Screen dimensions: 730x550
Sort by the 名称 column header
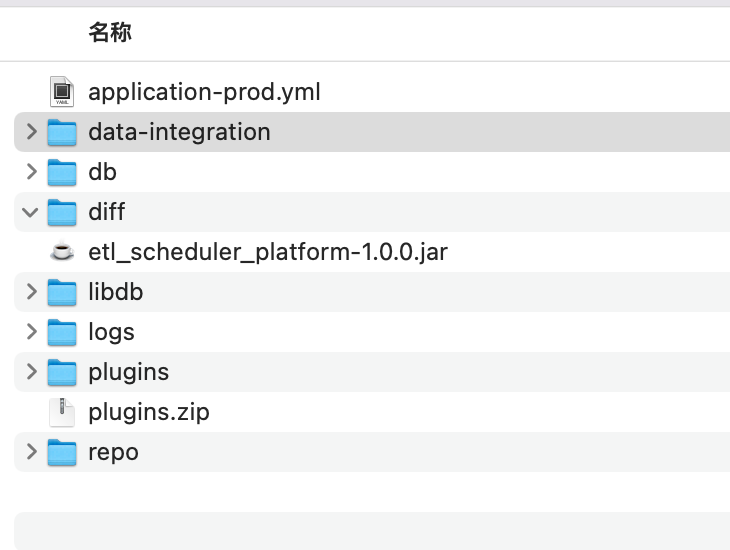110,33
